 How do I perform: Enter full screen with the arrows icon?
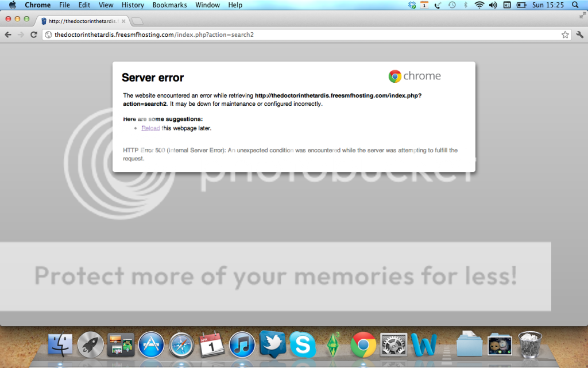582,16
